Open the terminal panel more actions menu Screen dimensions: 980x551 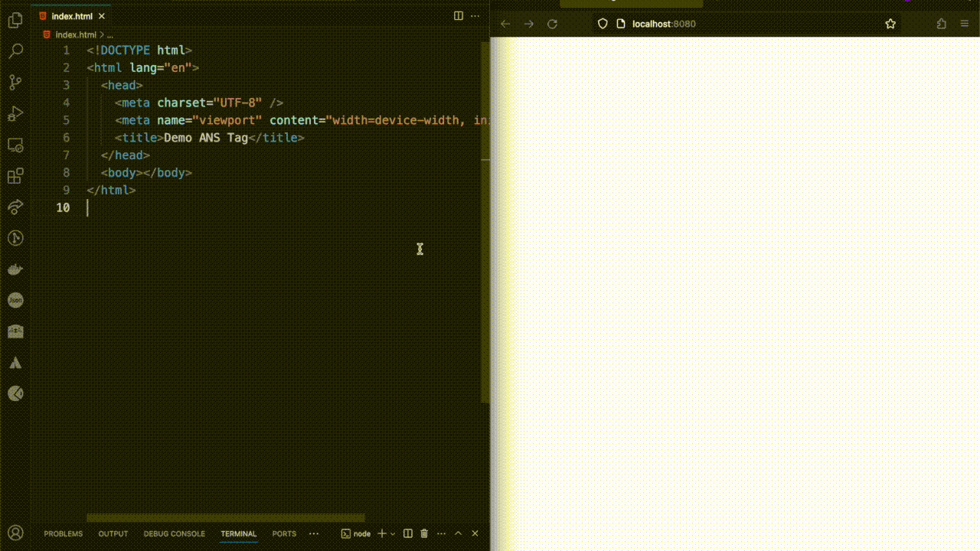tap(440, 533)
